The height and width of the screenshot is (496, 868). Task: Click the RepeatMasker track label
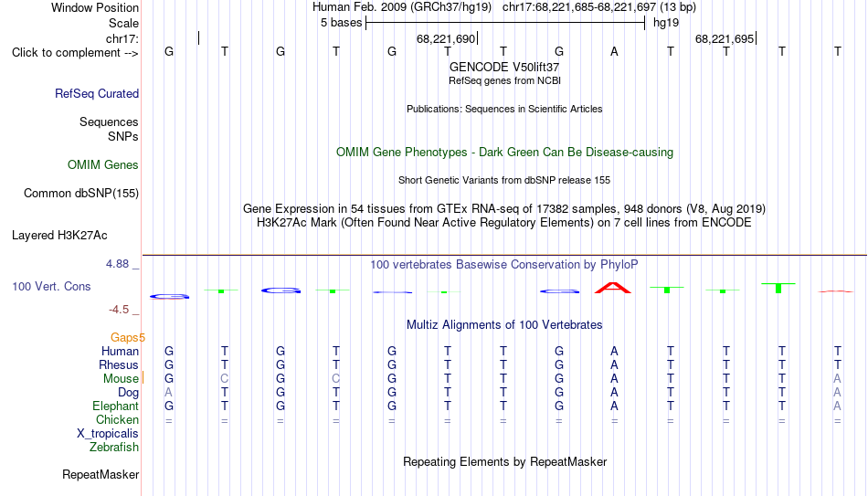(101, 474)
